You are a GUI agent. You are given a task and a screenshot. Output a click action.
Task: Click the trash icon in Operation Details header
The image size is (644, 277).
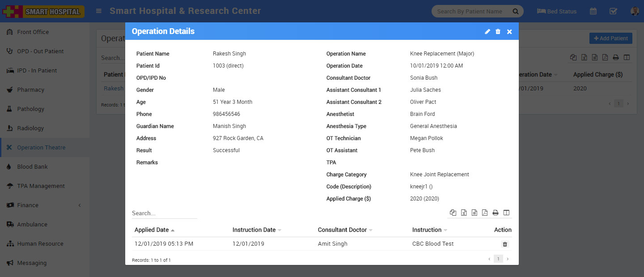click(498, 32)
